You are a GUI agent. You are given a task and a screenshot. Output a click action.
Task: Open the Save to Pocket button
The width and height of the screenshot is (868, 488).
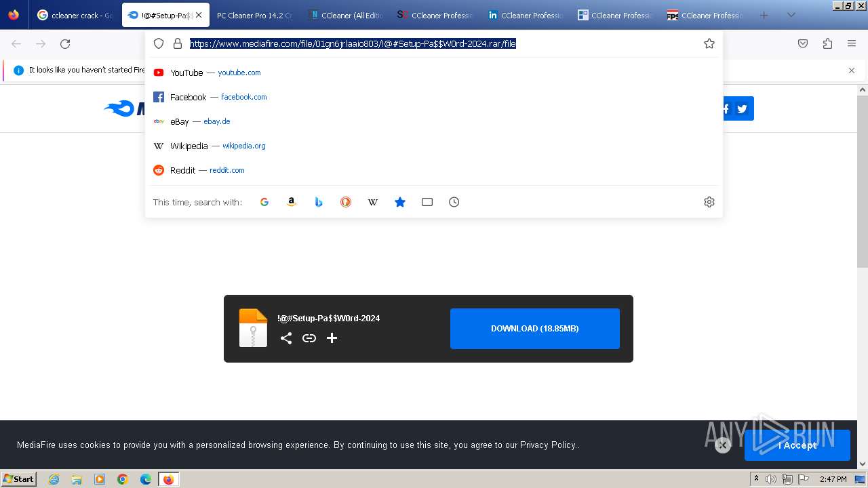tap(803, 43)
